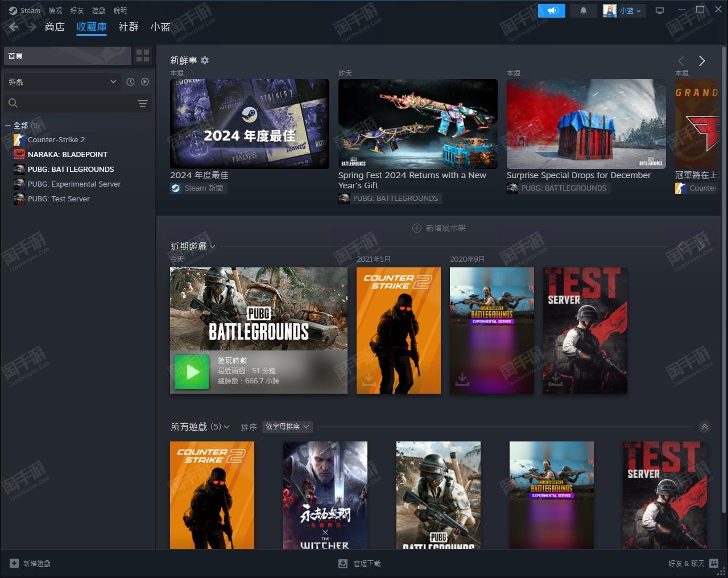This screenshot has width=728, height=578.
Task: Download PUBG Experimental Server via arrow icon
Action: (462, 379)
